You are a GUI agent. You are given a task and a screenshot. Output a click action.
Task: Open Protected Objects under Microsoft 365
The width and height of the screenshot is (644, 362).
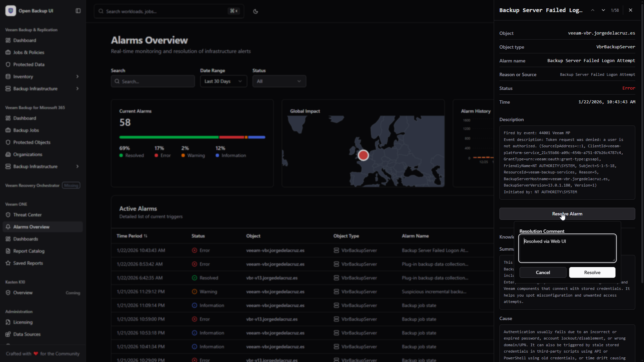pyautogui.click(x=32, y=142)
